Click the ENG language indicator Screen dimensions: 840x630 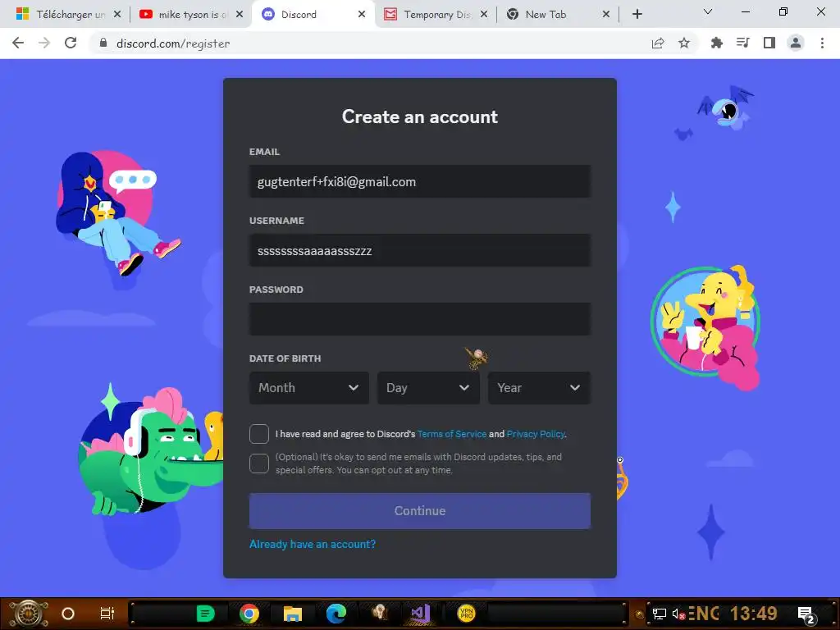pyautogui.click(x=704, y=613)
